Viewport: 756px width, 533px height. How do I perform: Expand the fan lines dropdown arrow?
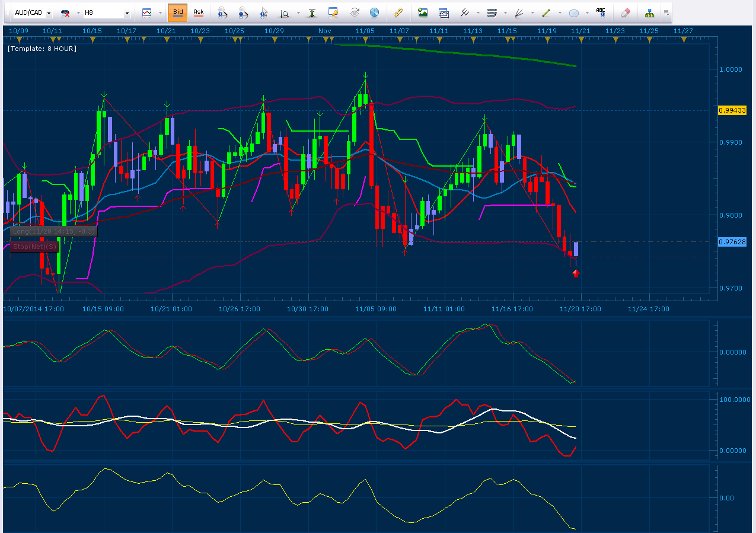[x=532, y=12]
